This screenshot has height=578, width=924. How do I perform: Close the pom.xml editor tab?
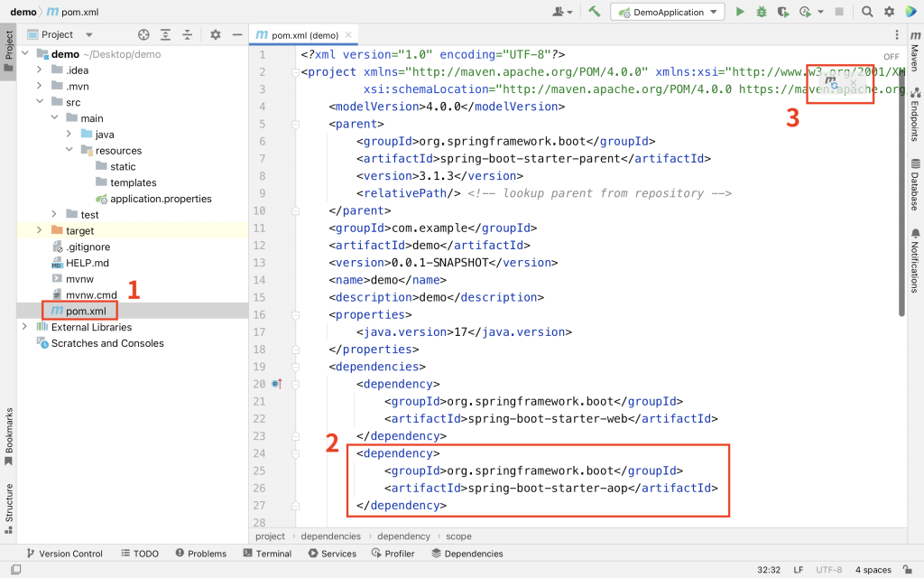(x=348, y=35)
